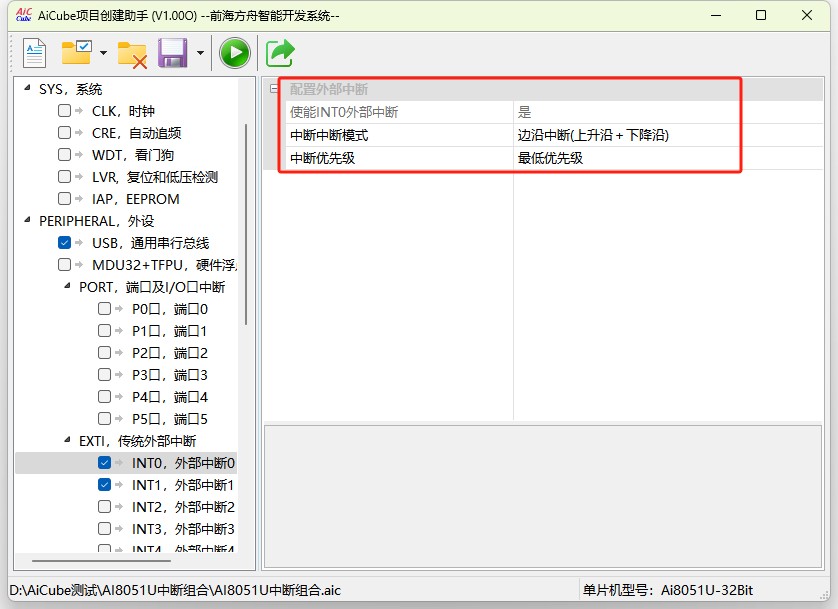Enable the CRE 自动追频 checkbox

coord(64,132)
